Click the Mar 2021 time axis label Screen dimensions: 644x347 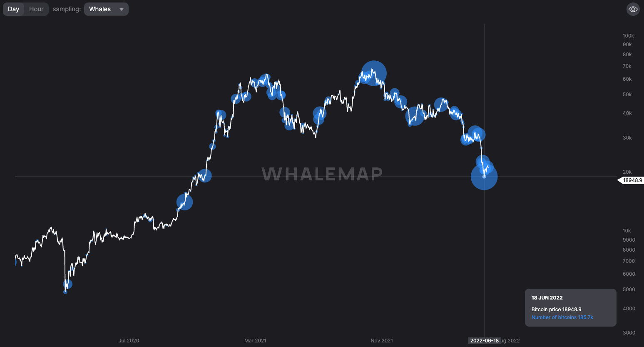tap(255, 341)
